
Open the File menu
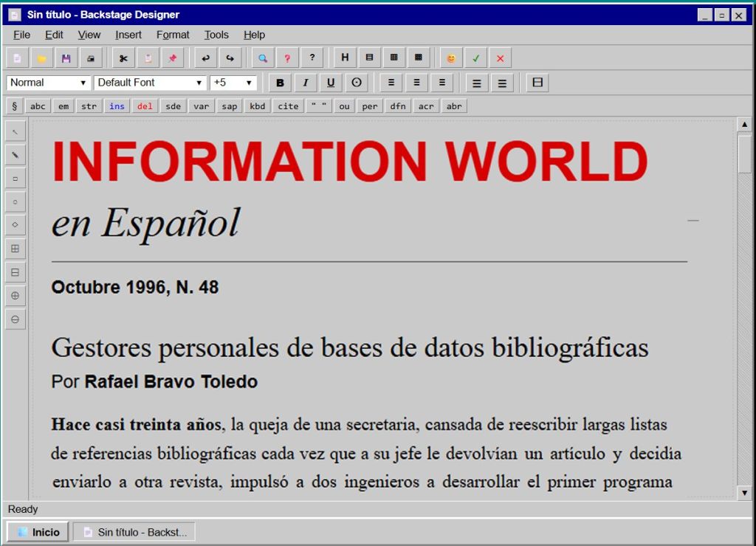[21, 35]
